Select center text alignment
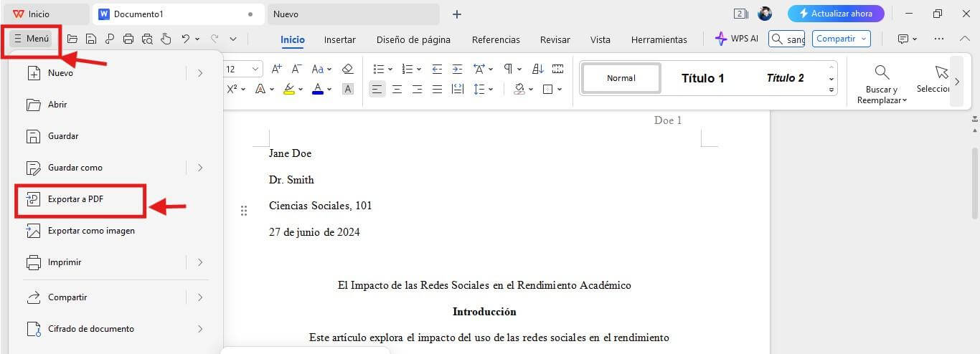This screenshot has width=980, height=354. click(397, 90)
